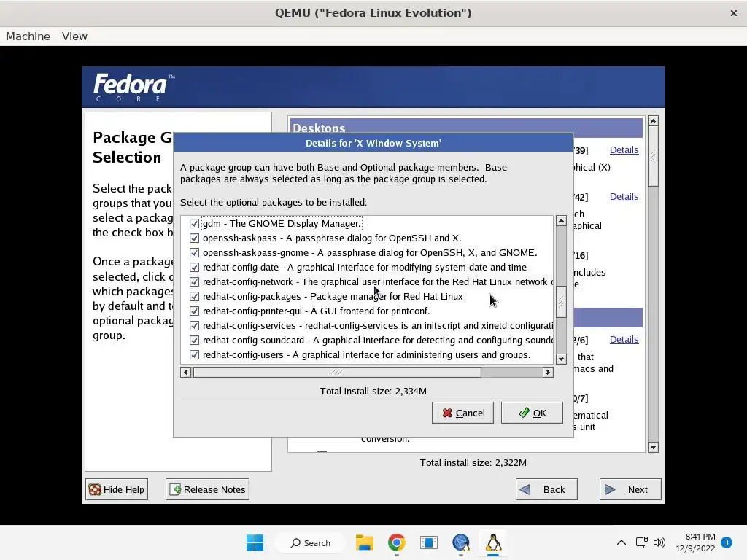Click the package list scroll right arrow
This screenshot has height=560, width=747.
tap(548, 372)
